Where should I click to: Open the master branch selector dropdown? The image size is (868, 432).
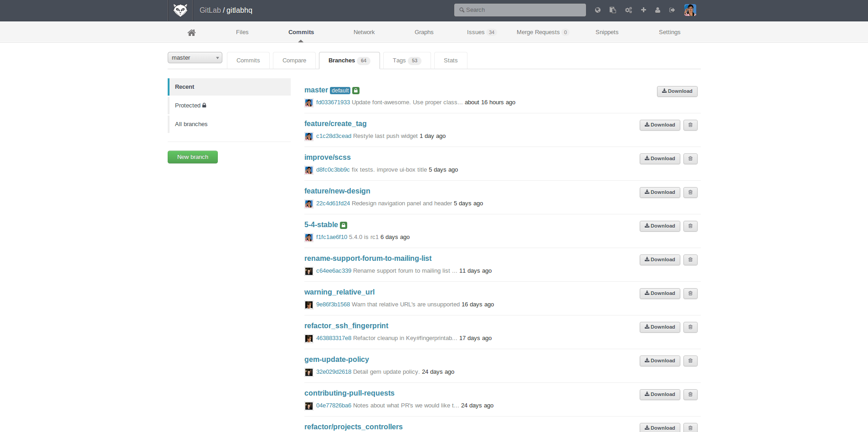[195, 57]
